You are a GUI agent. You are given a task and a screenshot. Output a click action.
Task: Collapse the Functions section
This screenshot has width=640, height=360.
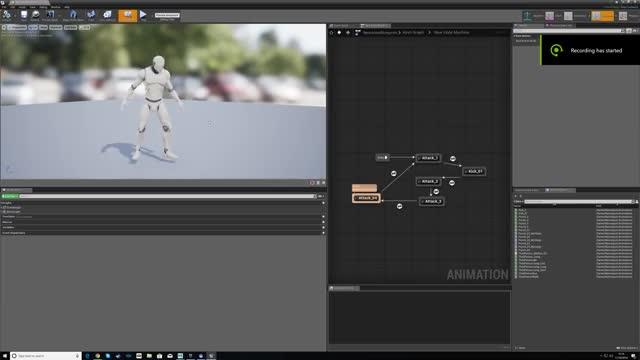[x=8, y=217]
